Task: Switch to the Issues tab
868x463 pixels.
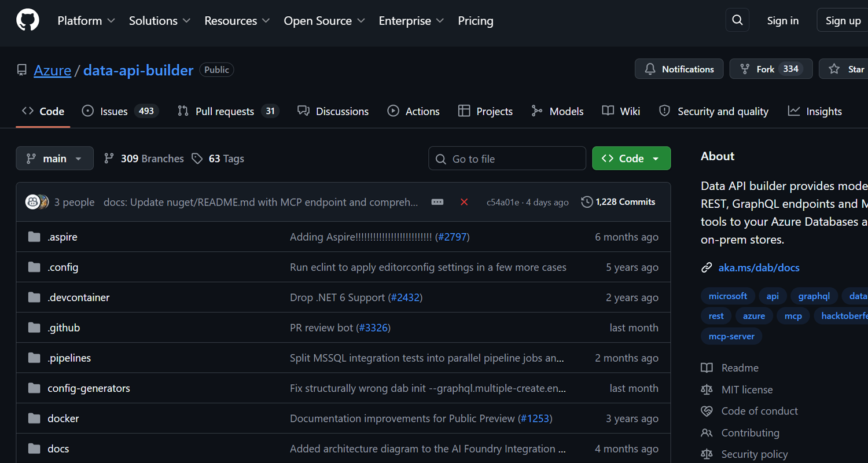Action: click(x=120, y=111)
